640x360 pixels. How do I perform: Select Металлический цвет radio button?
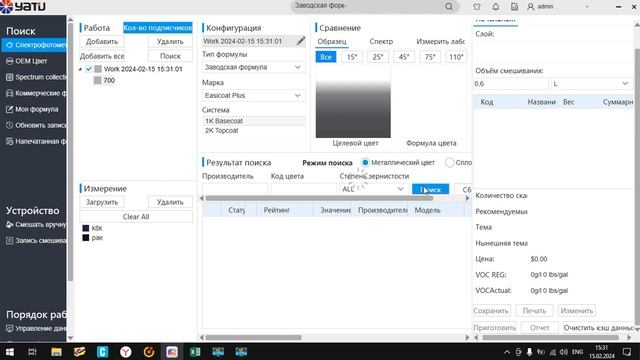[x=365, y=162]
